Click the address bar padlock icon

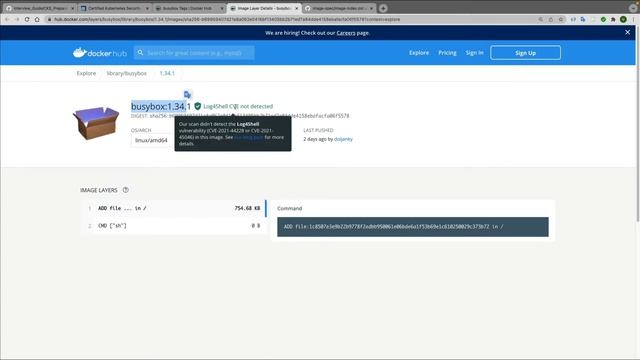click(x=49, y=19)
